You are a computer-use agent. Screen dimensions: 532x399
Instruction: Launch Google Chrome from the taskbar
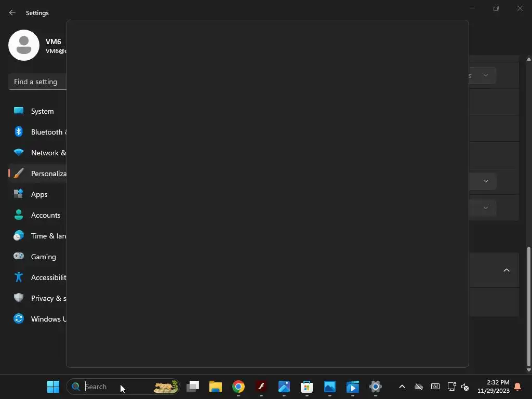click(x=238, y=387)
